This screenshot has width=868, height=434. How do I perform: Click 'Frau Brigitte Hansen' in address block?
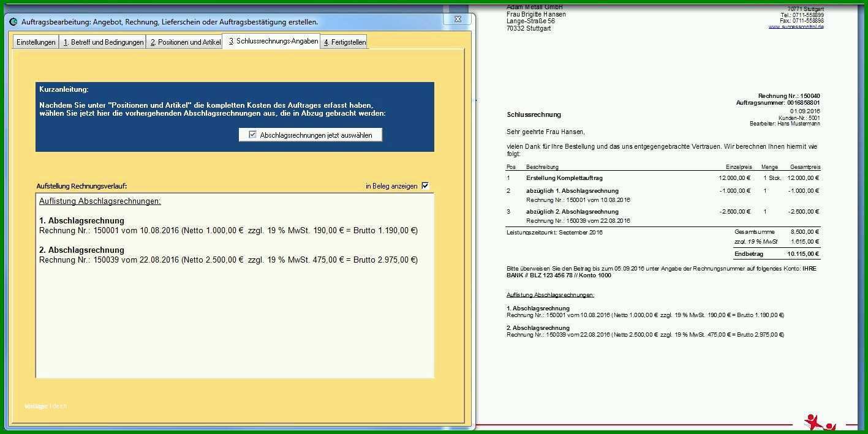point(536,14)
